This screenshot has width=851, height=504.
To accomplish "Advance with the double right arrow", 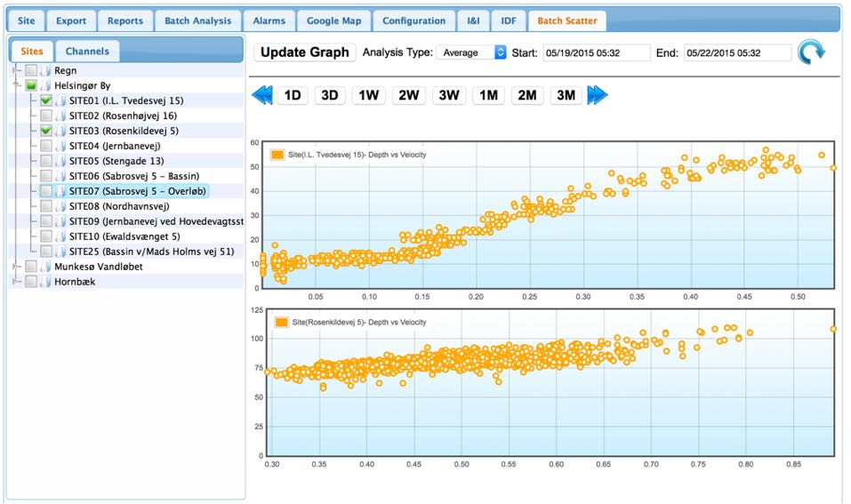I will pos(598,95).
